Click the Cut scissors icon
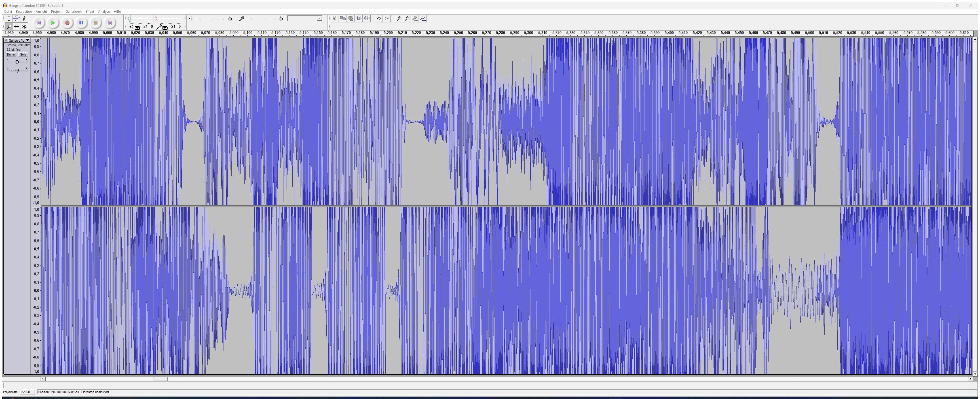The width and height of the screenshot is (980, 399). click(x=334, y=18)
